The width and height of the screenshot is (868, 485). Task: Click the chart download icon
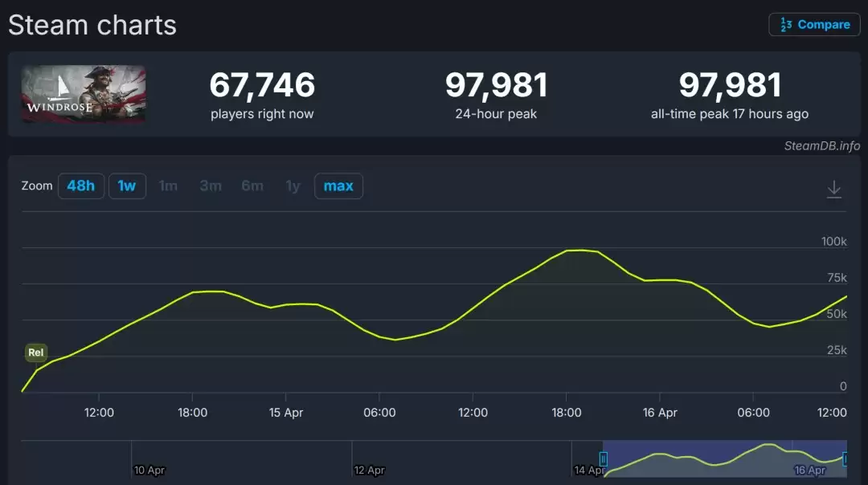tap(834, 188)
